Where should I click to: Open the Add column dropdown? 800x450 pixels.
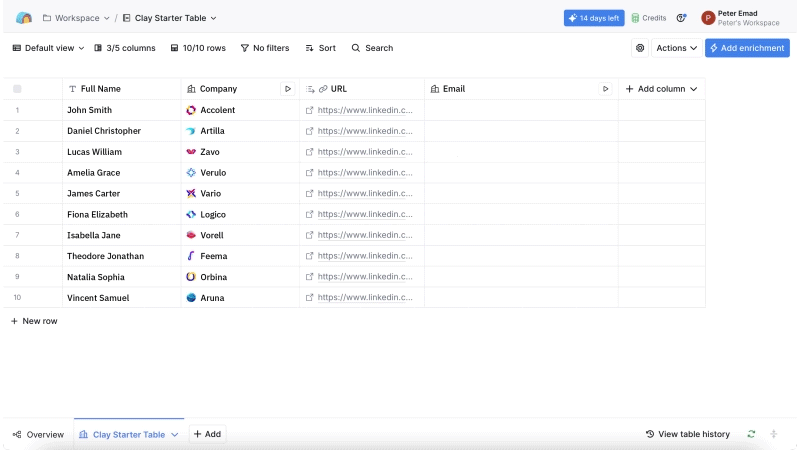[x=661, y=89]
